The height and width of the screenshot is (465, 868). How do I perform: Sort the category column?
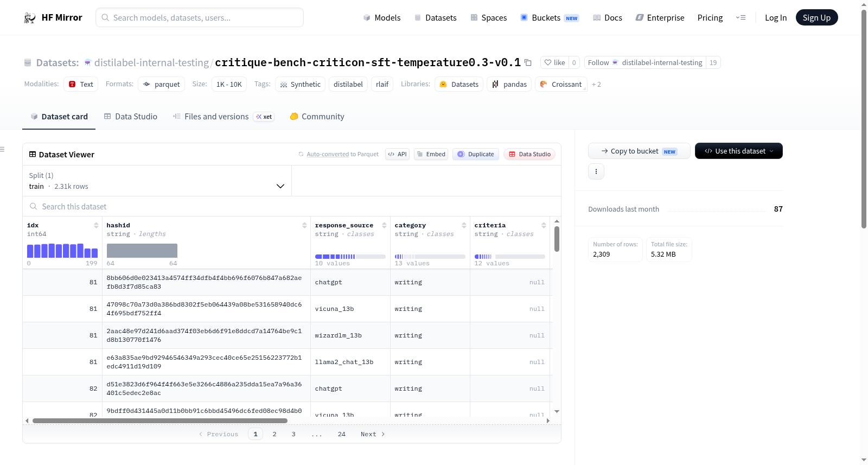click(464, 225)
